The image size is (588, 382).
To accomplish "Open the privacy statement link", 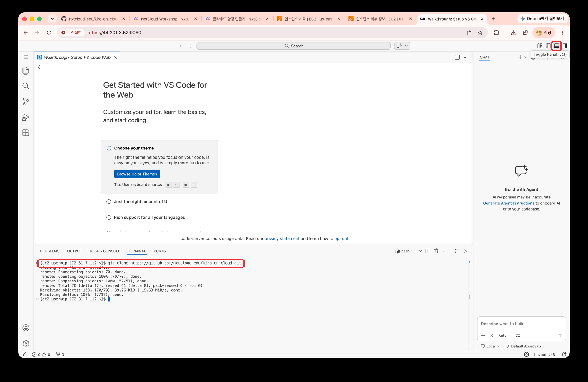I will [282, 239].
